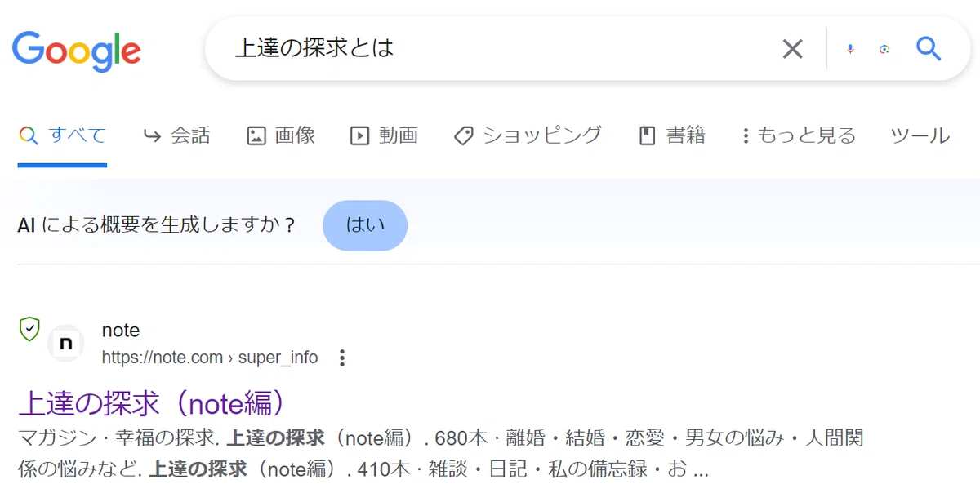Open the 上達の探求（note編） result link
Viewport: 980px width, 493px height.
point(154,403)
